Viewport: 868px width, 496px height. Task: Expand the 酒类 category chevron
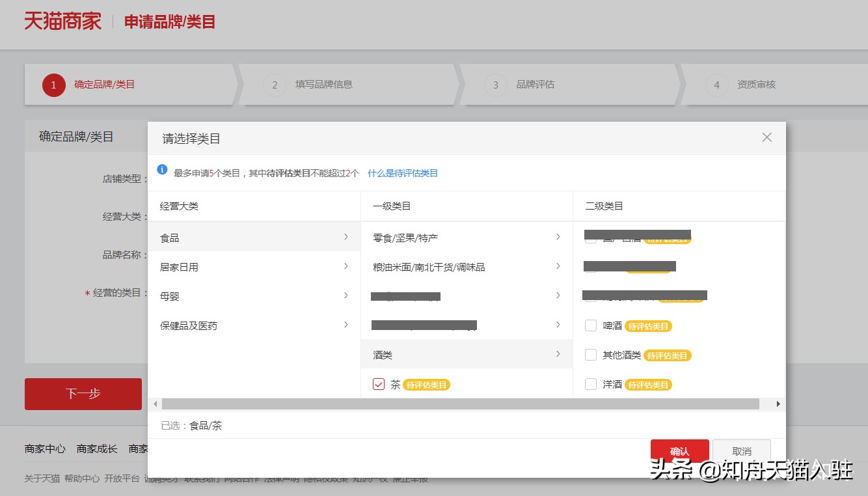[x=558, y=354]
